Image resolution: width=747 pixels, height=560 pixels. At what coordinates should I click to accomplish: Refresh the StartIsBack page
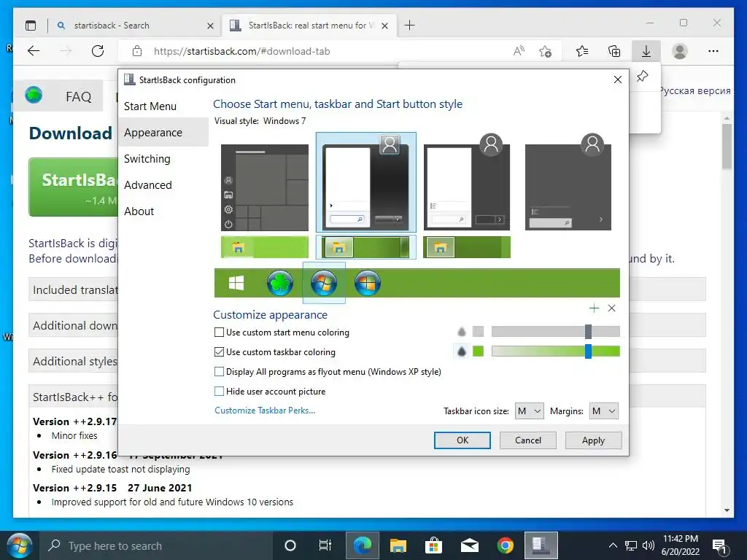tap(98, 51)
